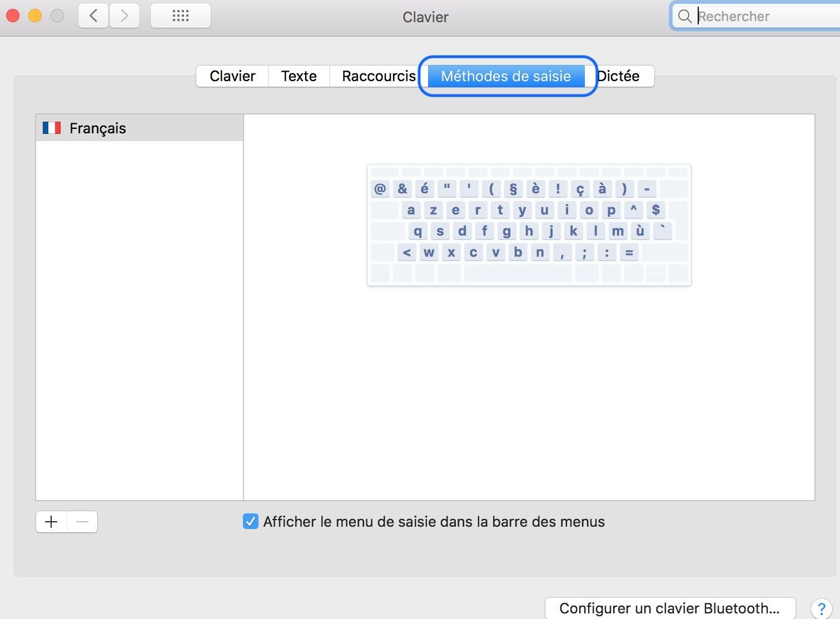Show all preferences with the grid icon

click(181, 16)
